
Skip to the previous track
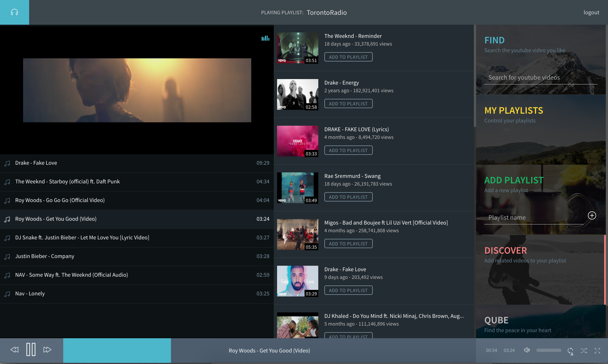pyautogui.click(x=15, y=349)
